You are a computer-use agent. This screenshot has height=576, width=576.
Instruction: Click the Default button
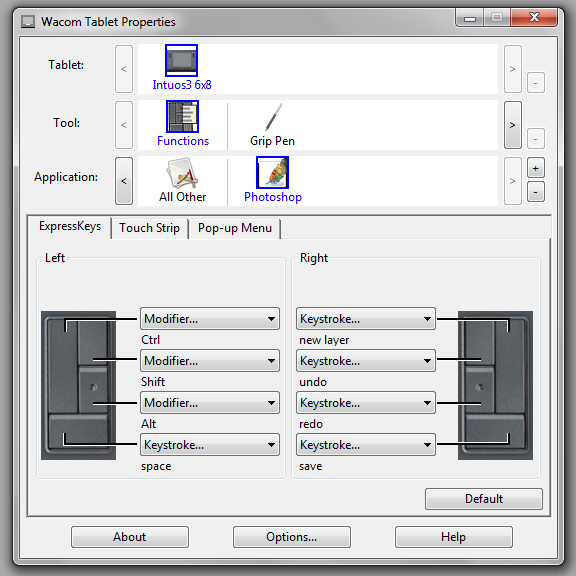(484, 499)
